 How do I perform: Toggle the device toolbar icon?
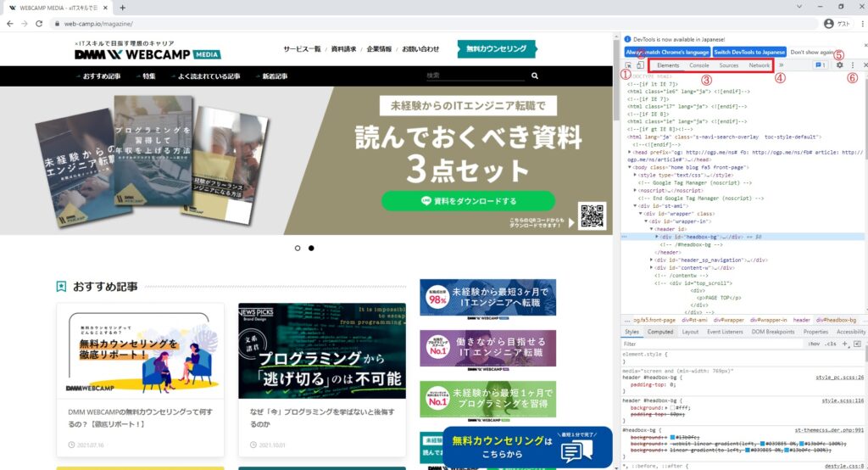(640, 65)
